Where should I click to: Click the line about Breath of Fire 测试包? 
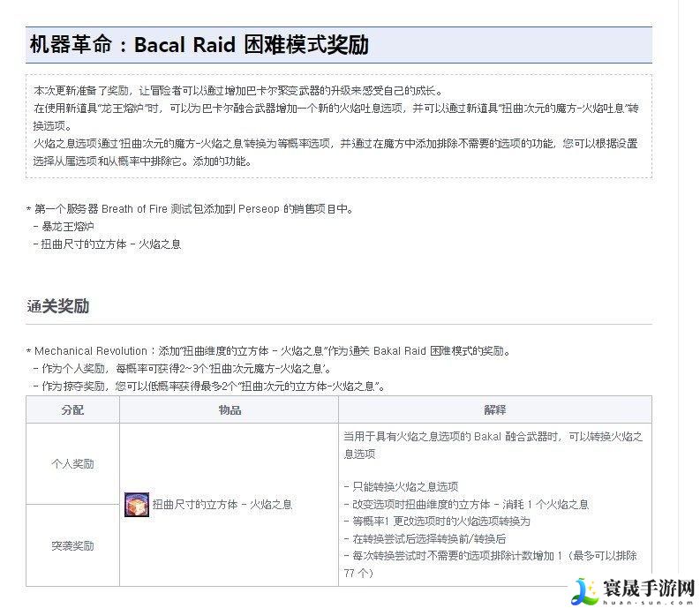pyautogui.click(x=190, y=209)
